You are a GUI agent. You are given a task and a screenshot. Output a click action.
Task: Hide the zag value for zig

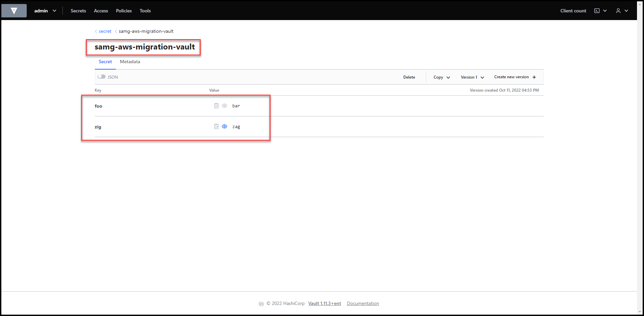click(x=224, y=126)
